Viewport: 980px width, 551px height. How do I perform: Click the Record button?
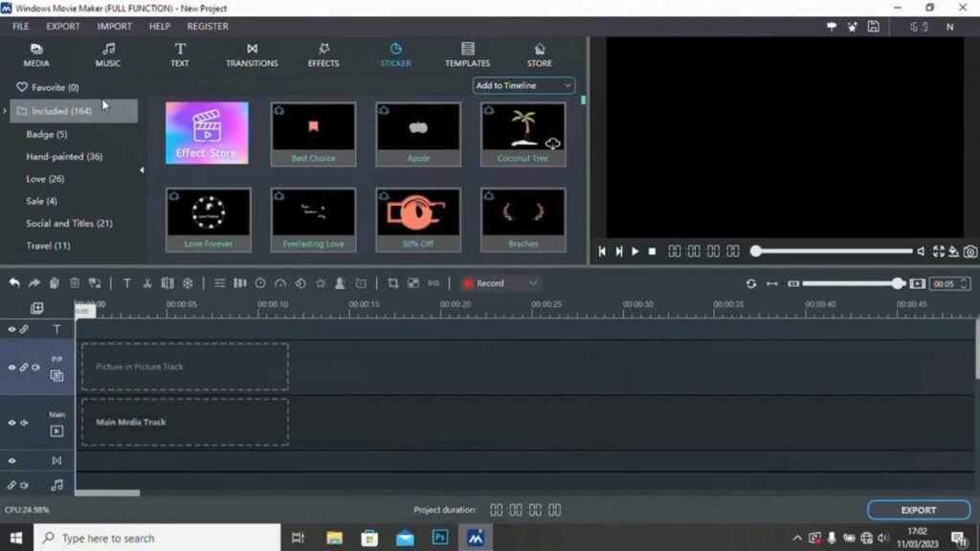pyautogui.click(x=491, y=283)
